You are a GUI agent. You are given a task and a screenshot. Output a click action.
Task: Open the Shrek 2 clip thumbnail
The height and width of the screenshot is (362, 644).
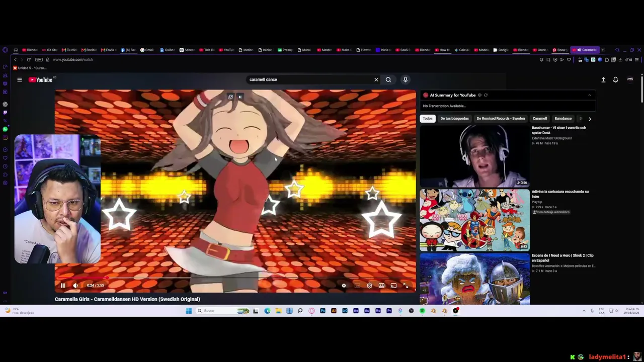474,279
